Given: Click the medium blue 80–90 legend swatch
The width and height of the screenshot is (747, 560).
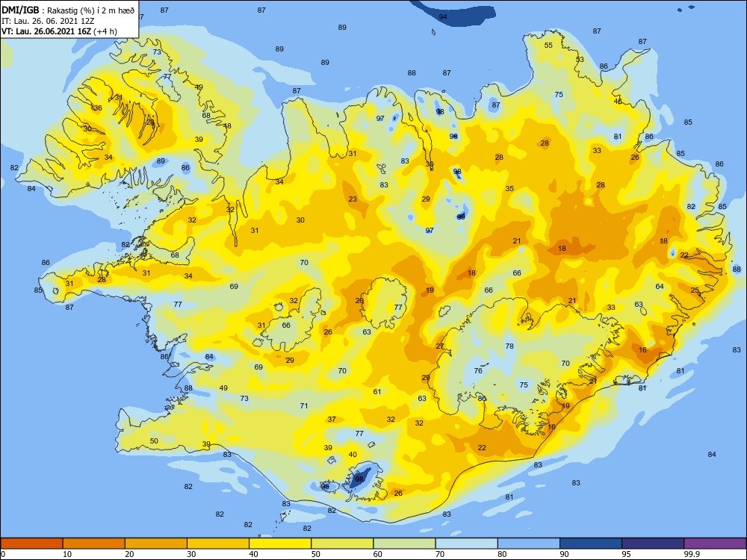Looking at the screenshot, I should [x=529, y=544].
